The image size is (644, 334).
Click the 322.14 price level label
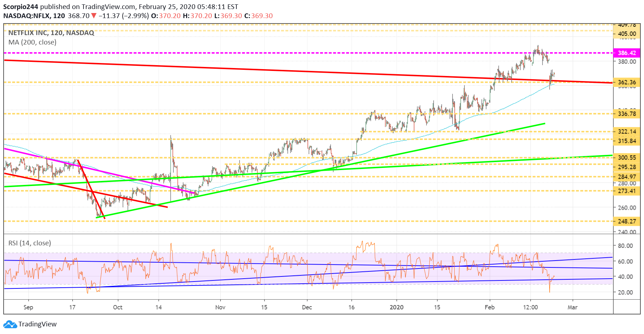coord(627,132)
